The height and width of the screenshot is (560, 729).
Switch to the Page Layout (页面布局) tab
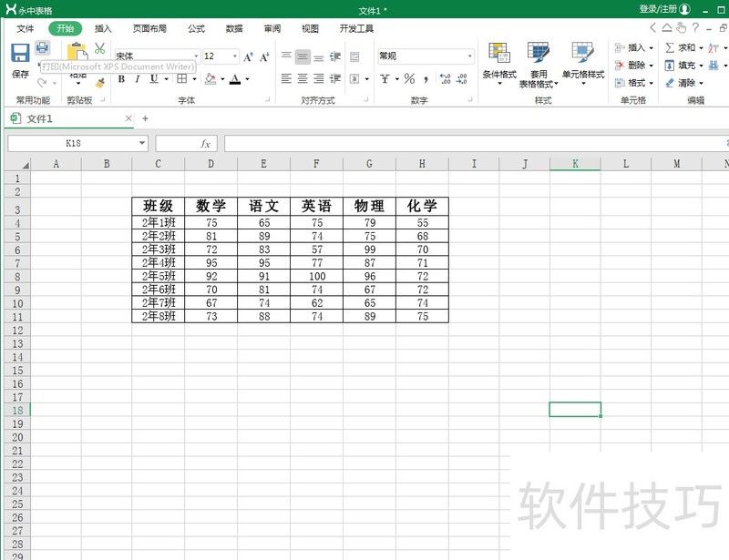click(149, 29)
